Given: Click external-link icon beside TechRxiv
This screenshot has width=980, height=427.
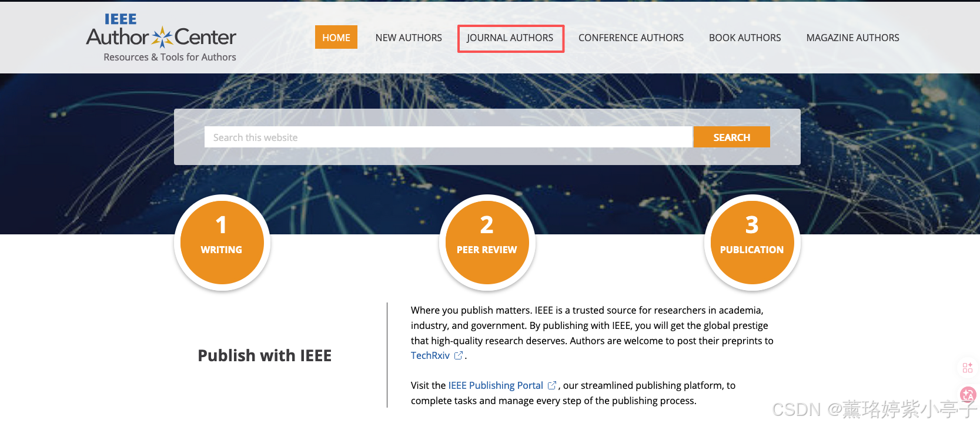Looking at the screenshot, I should 459,355.
